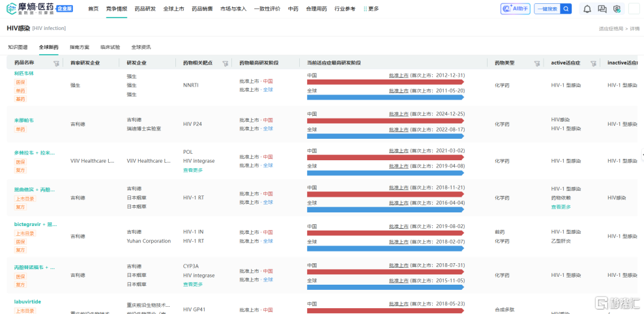Open 中药 menu

293,8
